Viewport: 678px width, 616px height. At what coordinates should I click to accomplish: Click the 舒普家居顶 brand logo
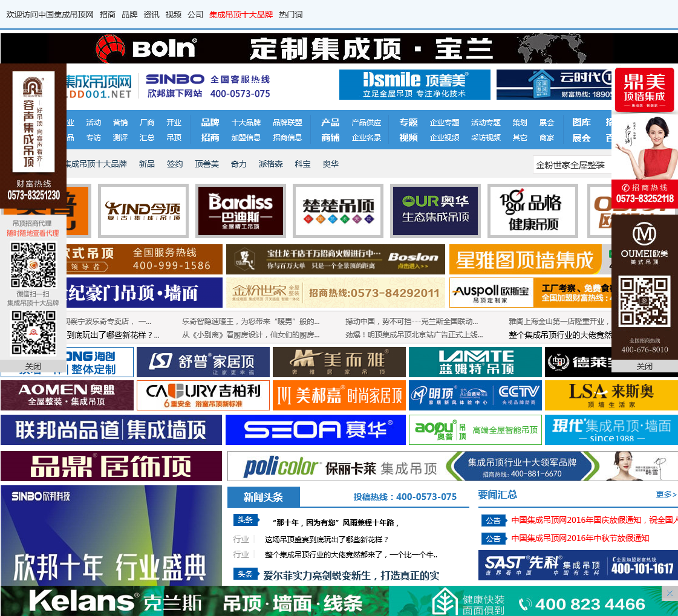click(203, 362)
